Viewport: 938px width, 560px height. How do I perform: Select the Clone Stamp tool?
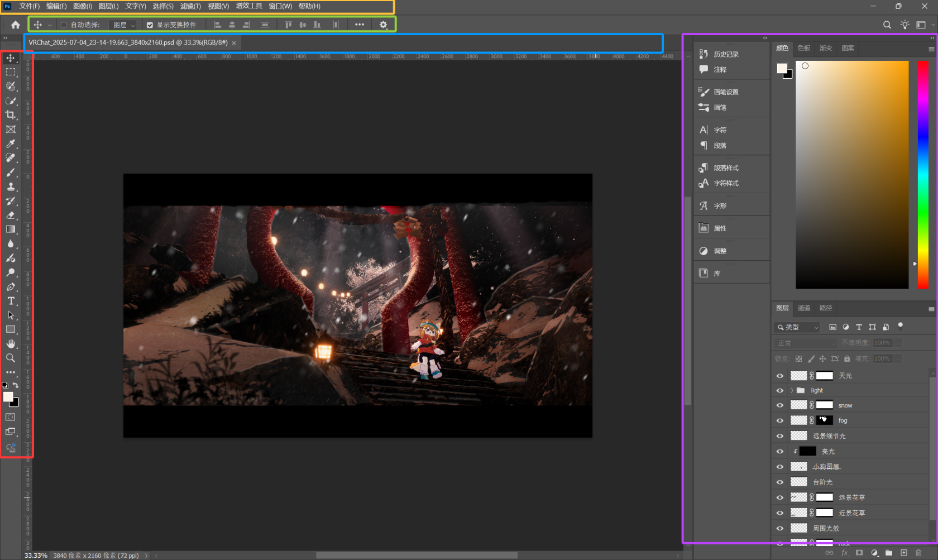pyautogui.click(x=11, y=186)
